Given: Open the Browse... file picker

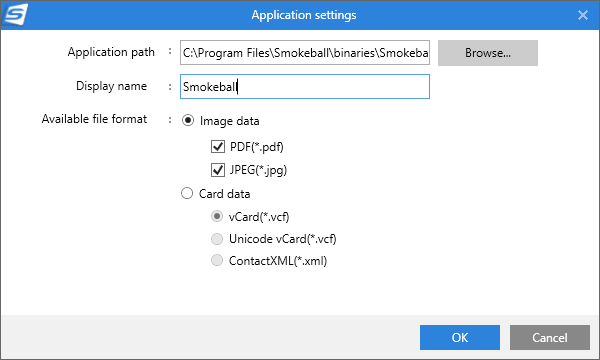Looking at the screenshot, I should (x=488, y=53).
